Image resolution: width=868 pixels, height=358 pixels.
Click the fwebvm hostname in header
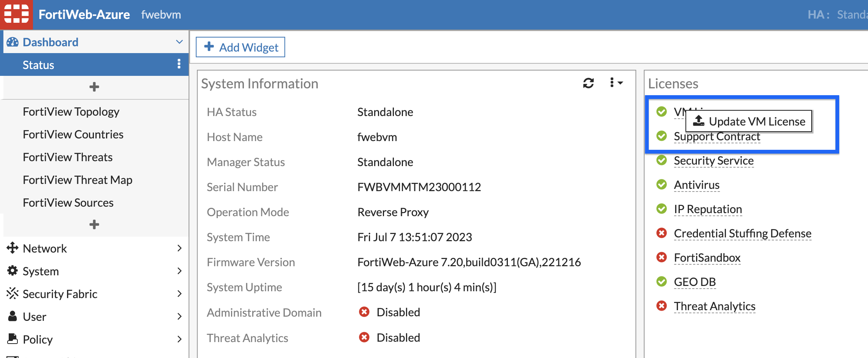161,14
